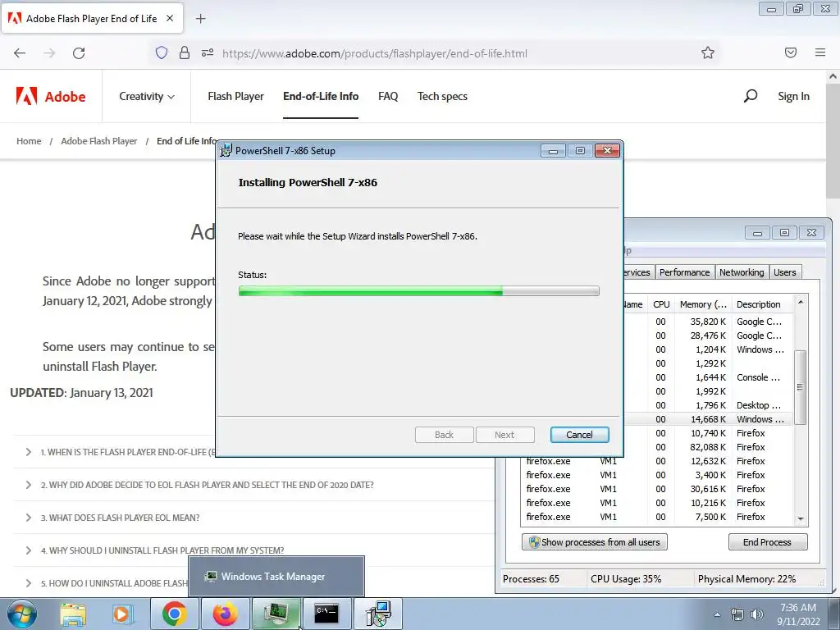
Task: Sort processes by the Description column
Action: (762, 304)
